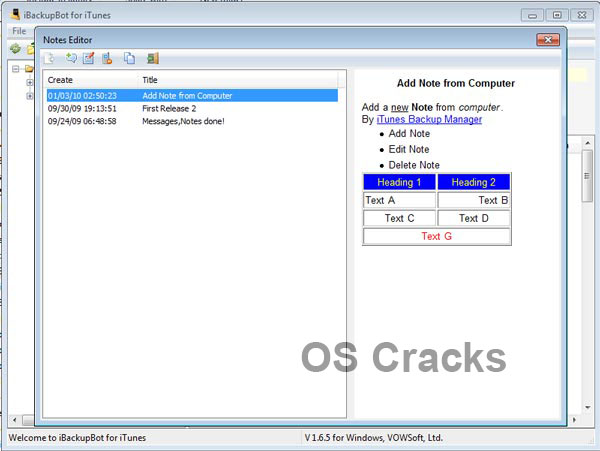
Task: Click the exit door icon
Action: tap(153, 58)
